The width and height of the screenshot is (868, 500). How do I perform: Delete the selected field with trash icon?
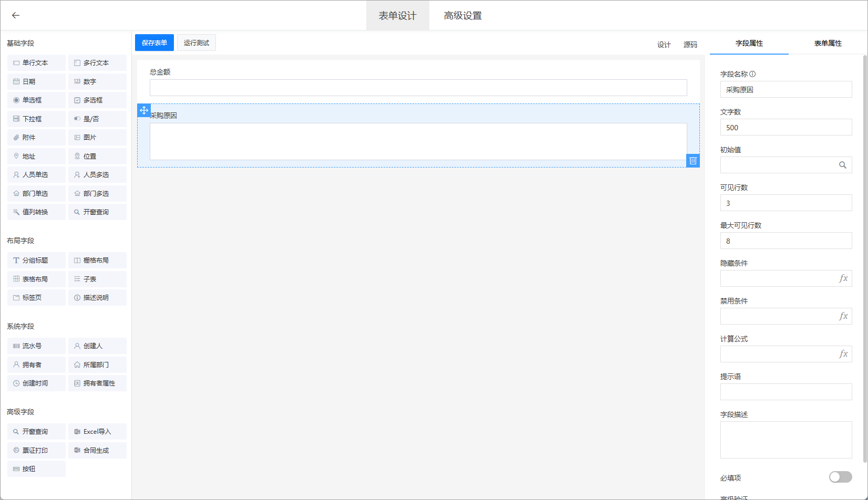[x=693, y=161]
